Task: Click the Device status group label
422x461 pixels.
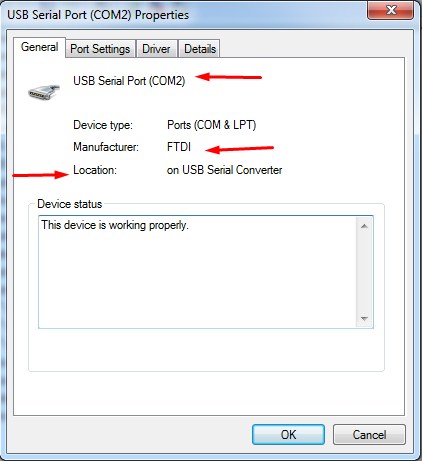Action: pos(70,204)
